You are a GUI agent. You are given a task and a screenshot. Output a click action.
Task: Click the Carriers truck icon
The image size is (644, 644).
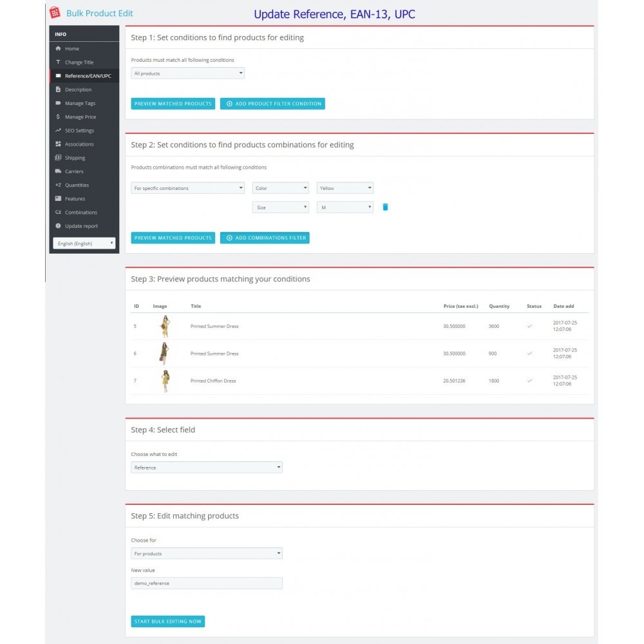(x=59, y=171)
